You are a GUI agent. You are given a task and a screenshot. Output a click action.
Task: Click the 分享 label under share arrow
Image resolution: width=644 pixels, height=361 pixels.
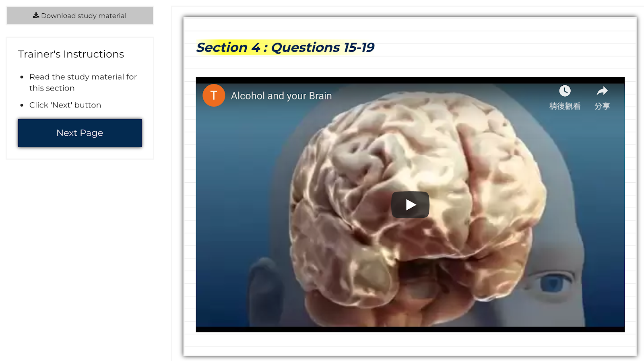coord(602,106)
